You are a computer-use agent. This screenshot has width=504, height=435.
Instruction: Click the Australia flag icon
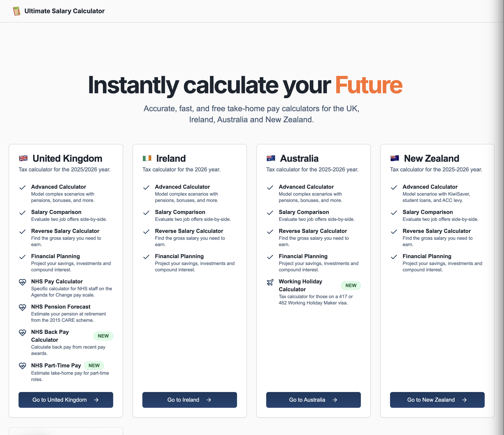[x=271, y=158]
